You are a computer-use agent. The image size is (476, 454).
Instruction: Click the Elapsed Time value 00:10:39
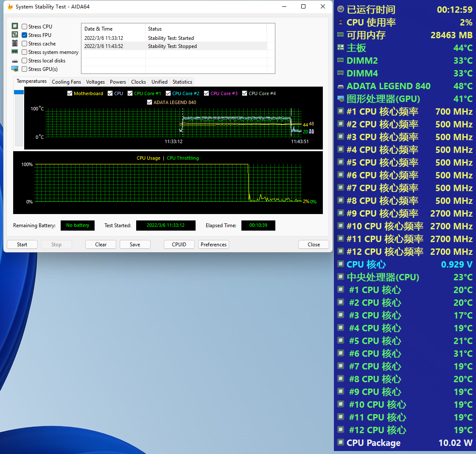click(x=258, y=225)
